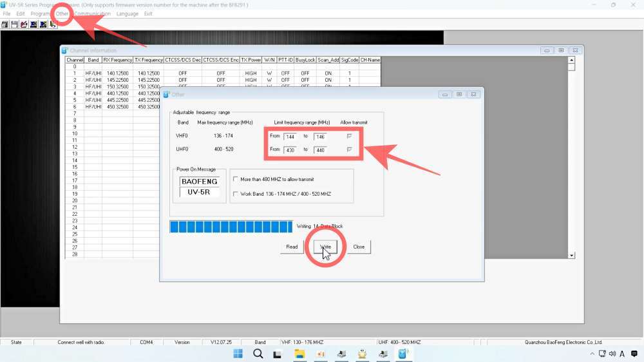644x362 pixels.
Task: Click RX Frequency cell 450.32500 in channel 6
Action: tap(117, 107)
